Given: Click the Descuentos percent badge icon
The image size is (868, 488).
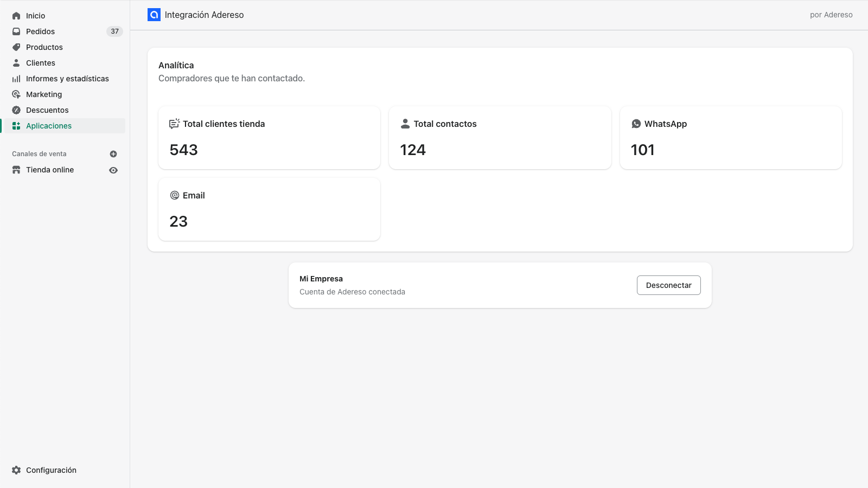Looking at the screenshot, I should [16, 110].
